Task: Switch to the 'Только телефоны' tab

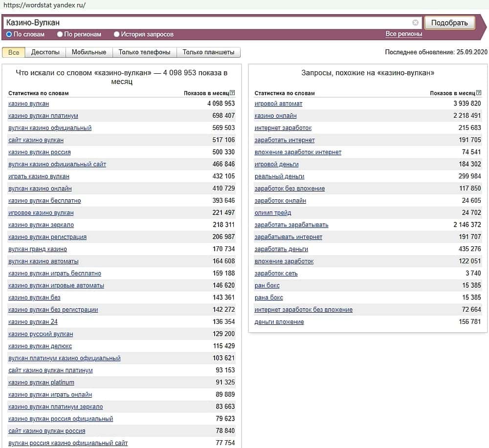Action: [144, 52]
